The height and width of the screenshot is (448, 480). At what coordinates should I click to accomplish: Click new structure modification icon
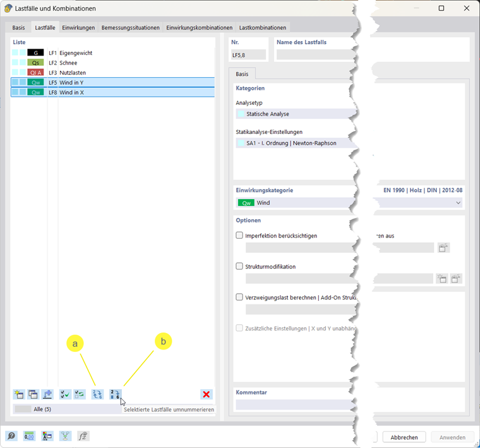tap(441, 279)
